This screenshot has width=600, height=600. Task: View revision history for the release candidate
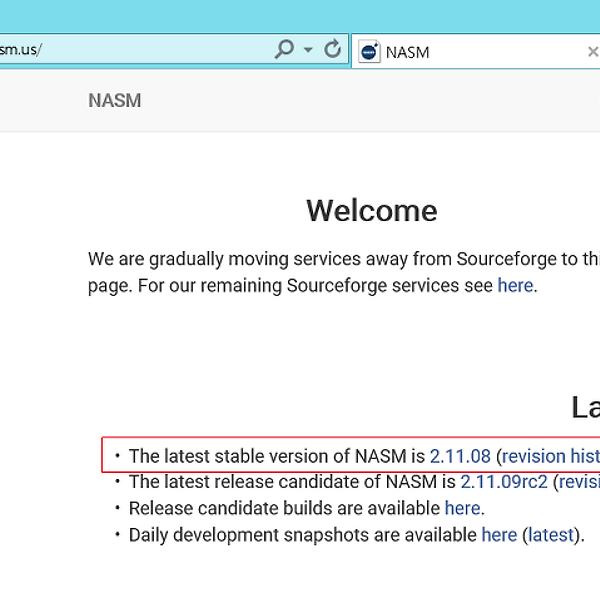tap(580, 482)
